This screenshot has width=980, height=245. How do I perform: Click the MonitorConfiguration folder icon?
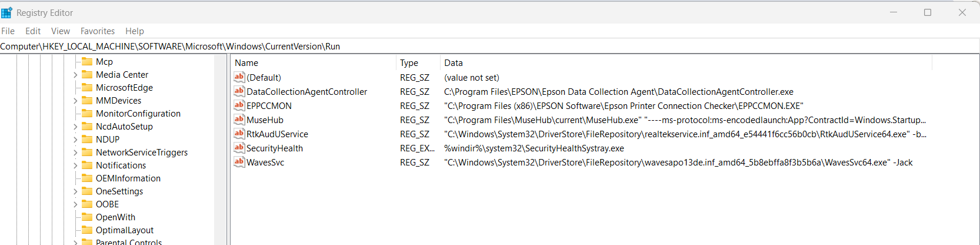[87, 113]
